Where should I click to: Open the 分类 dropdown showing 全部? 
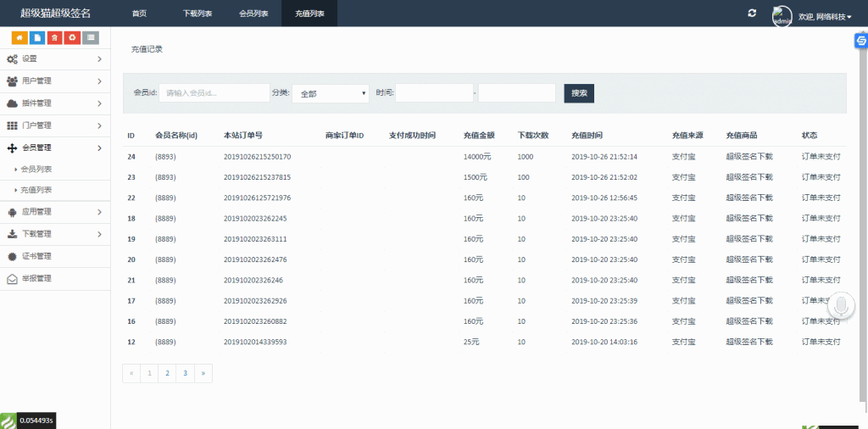point(331,93)
